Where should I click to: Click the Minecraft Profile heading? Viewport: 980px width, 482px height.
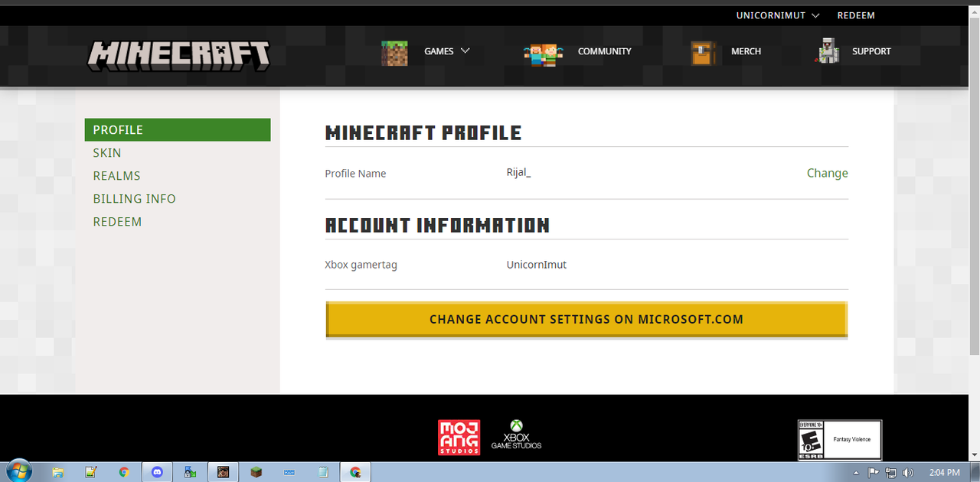click(423, 133)
